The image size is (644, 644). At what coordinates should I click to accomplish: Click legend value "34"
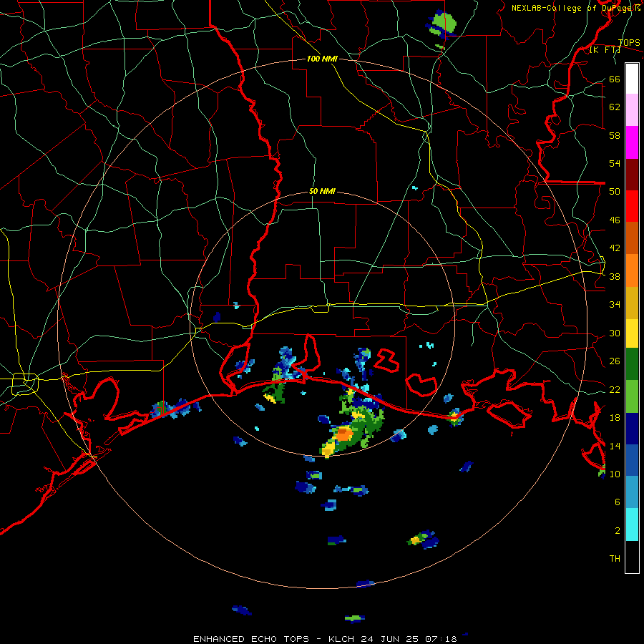615,304
